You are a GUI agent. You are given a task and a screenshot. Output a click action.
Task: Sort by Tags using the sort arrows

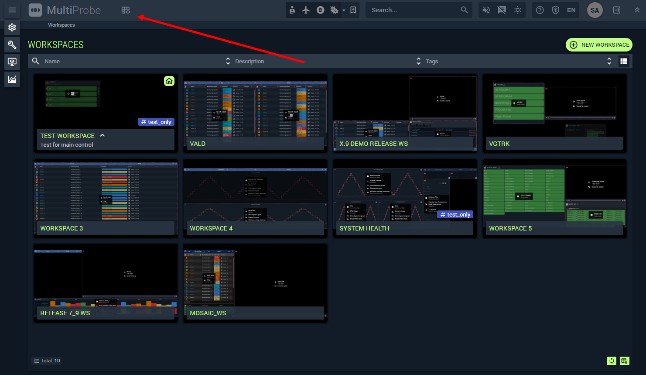609,61
